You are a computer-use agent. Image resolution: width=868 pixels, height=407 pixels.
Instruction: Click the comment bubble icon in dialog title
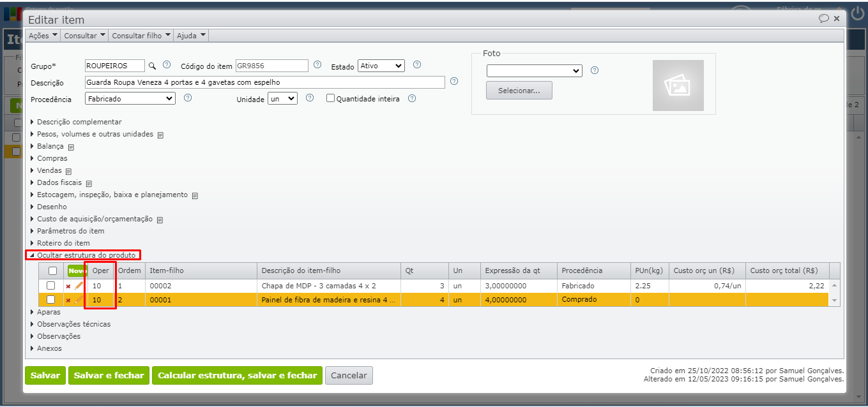tap(824, 19)
